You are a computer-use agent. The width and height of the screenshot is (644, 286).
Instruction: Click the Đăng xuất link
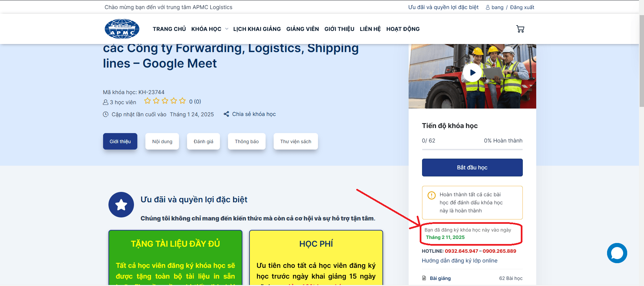tap(522, 7)
